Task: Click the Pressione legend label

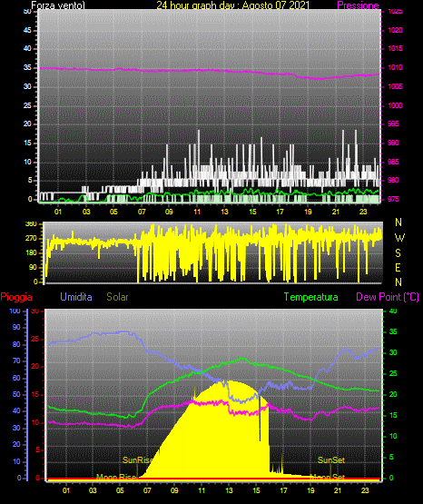Action: pos(358,5)
